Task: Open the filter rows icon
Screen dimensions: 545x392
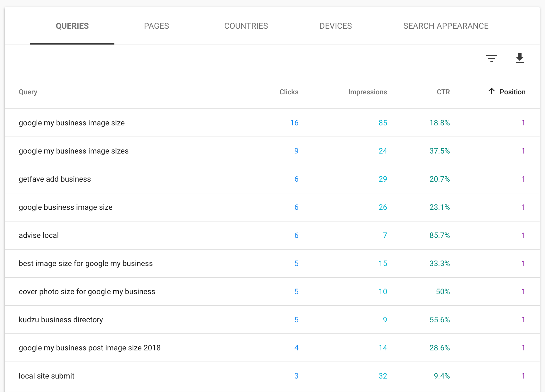Action: pyautogui.click(x=491, y=59)
